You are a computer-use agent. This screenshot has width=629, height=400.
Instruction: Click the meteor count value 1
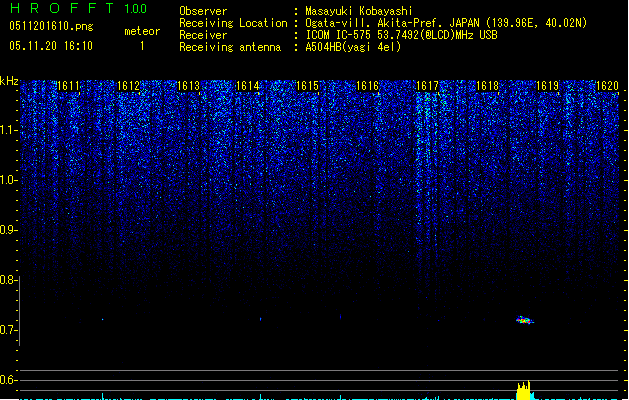tap(142, 46)
